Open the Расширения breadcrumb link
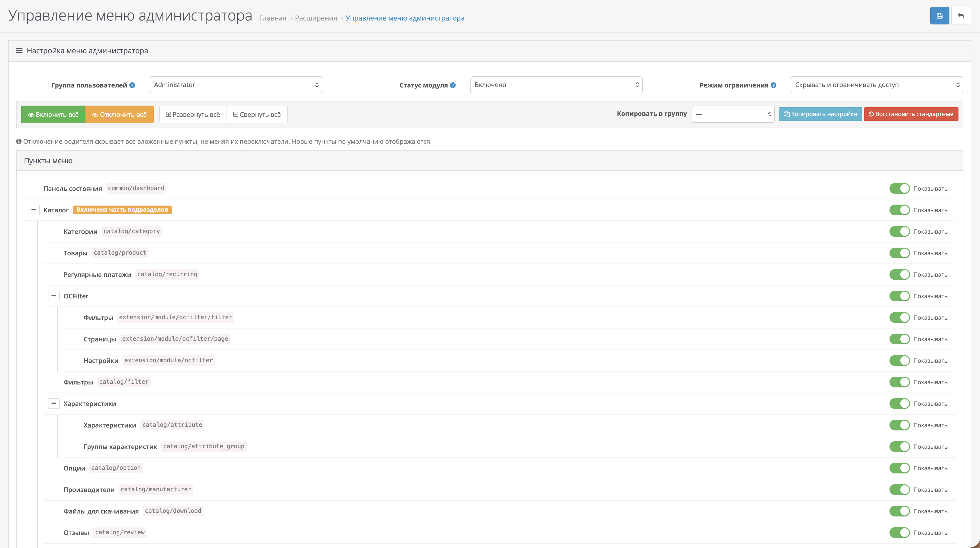Viewport: 980px width, 548px height. 316,18
